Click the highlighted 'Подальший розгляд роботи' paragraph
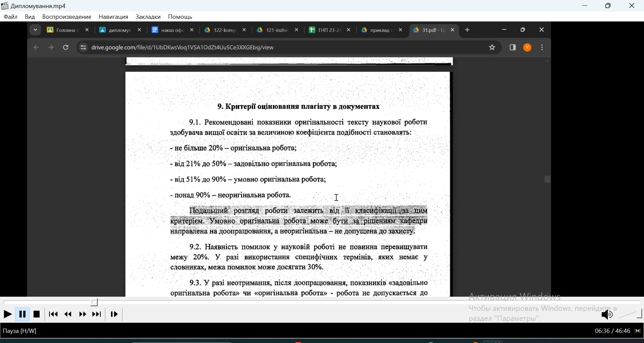The height and width of the screenshot is (343, 644). coord(299,221)
